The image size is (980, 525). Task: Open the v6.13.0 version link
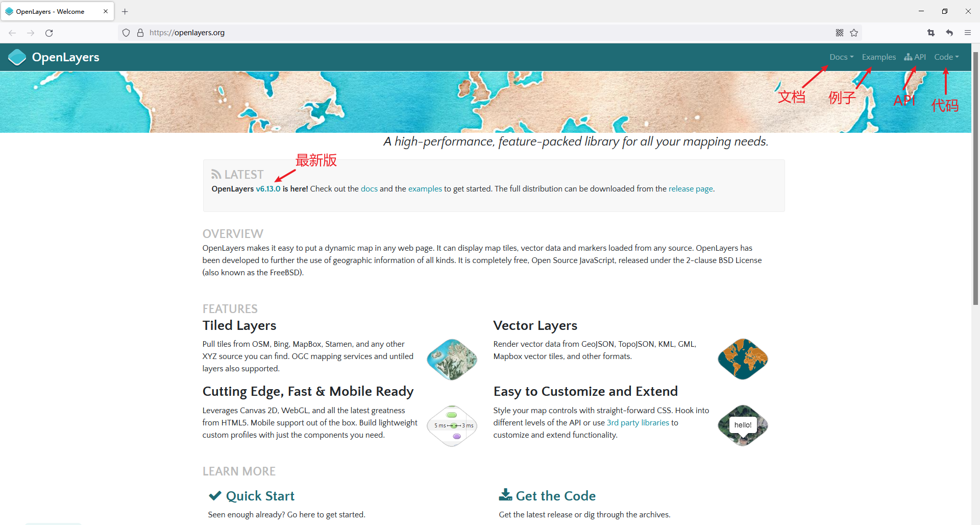click(268, 189)
